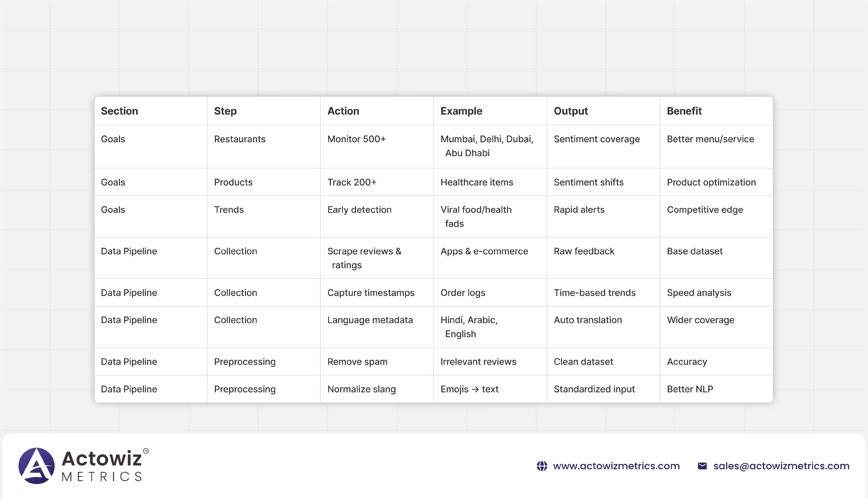Click the Healthcare items cell

pyautogui.click(x=477, y=182)
